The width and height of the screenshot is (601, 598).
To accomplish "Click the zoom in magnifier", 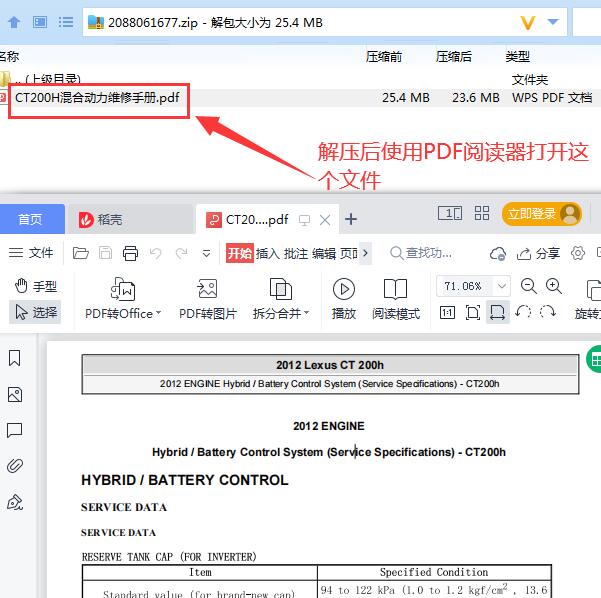I will pos(553,286).
